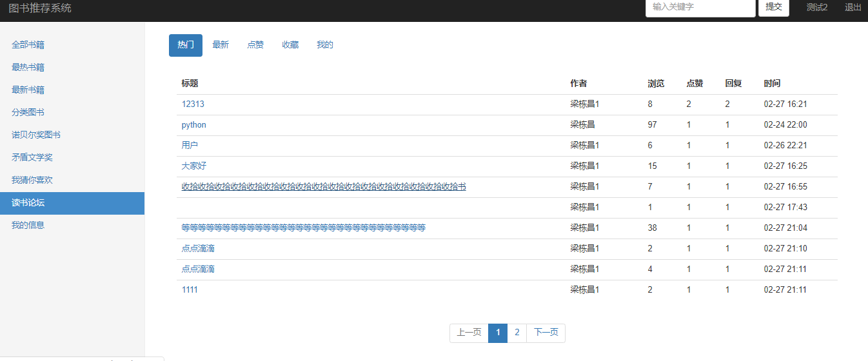This screenshot has height=361, width=868.
Task: Click the 时间 column header
Action: 773,83
